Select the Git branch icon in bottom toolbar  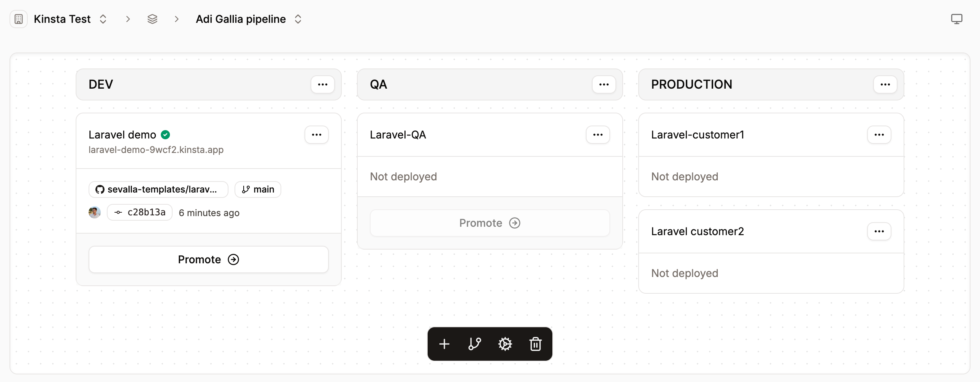pos(474,344)
